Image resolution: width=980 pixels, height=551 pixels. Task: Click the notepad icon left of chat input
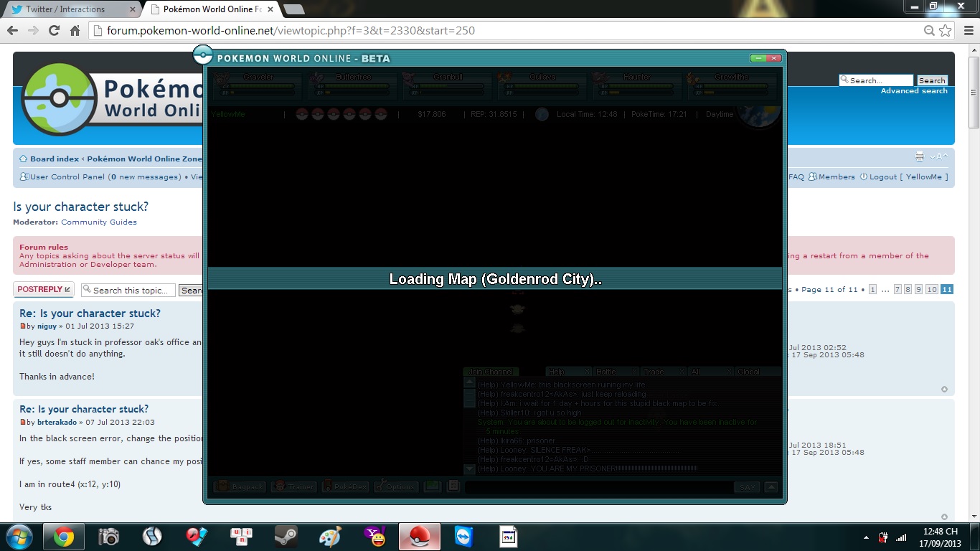[453, 486]
